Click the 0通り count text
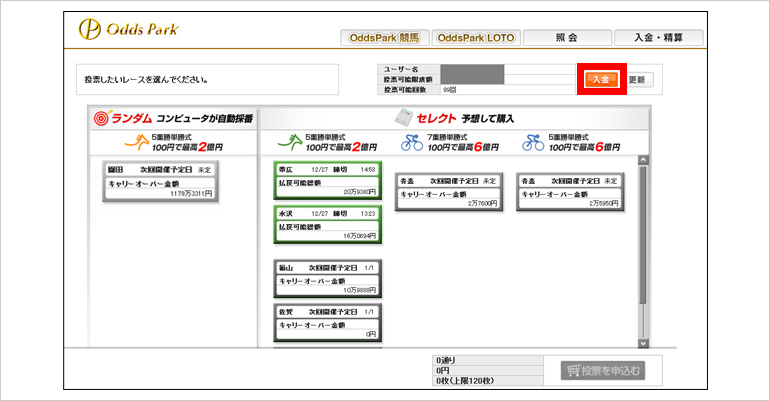The width and height of the screenshot is (770, 401). tap(445, 360)
